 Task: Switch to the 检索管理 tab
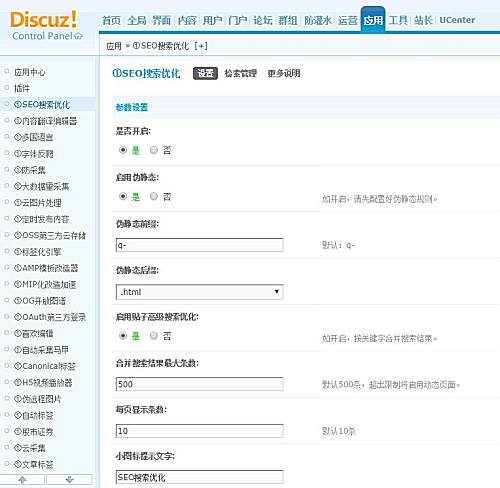[x=241, y=73]
